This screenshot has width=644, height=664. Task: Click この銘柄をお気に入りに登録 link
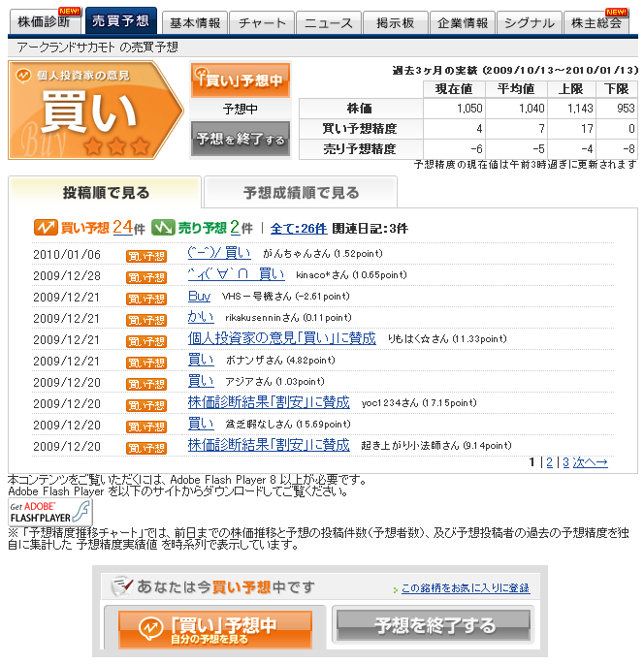click(x=466, y=588)
